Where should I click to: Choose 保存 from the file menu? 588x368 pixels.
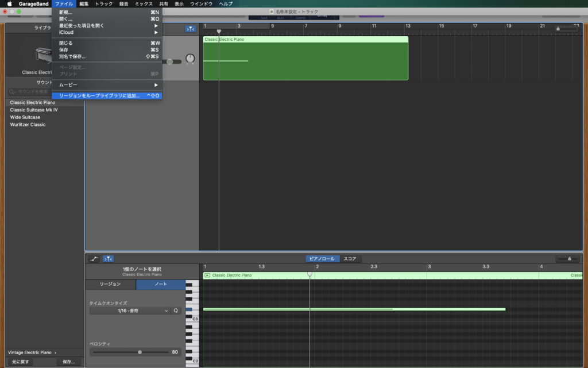click(107, 49)
